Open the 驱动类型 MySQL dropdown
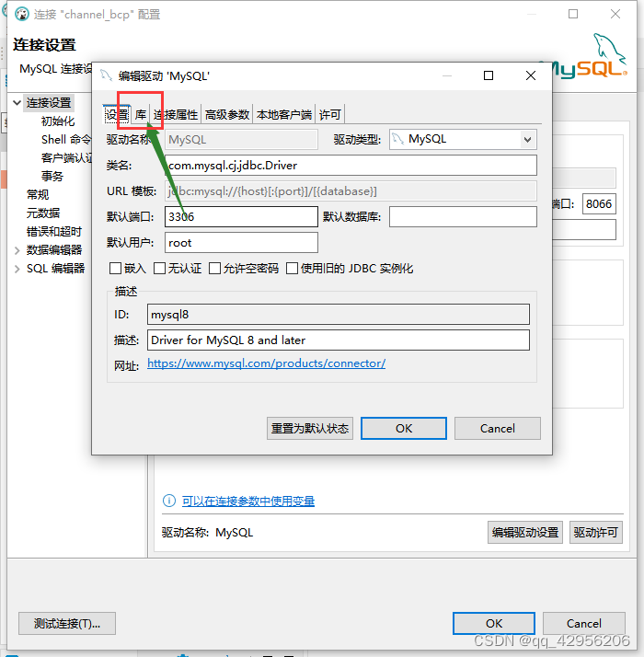644x657 pixels. coord(463,139)
